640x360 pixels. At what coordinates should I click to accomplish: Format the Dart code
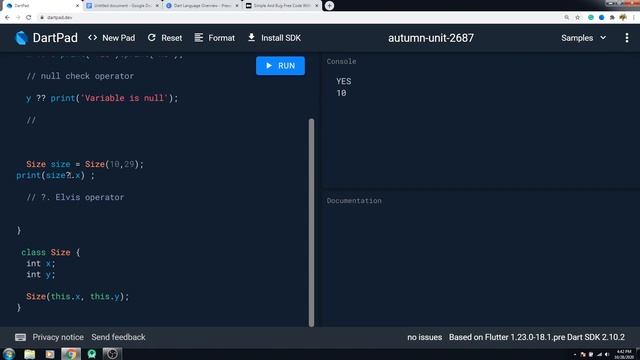click(215, 38)
